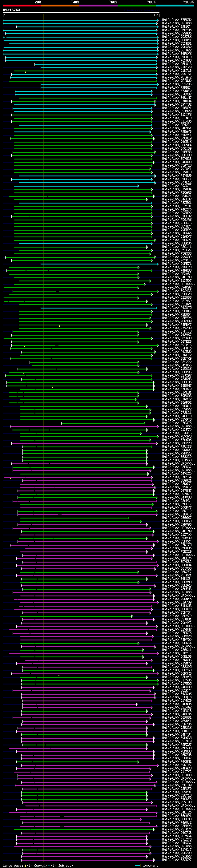
Task: Open hit UniRef100_B6TGZ2
Action: pyautogui.click(x=176, y=50)
